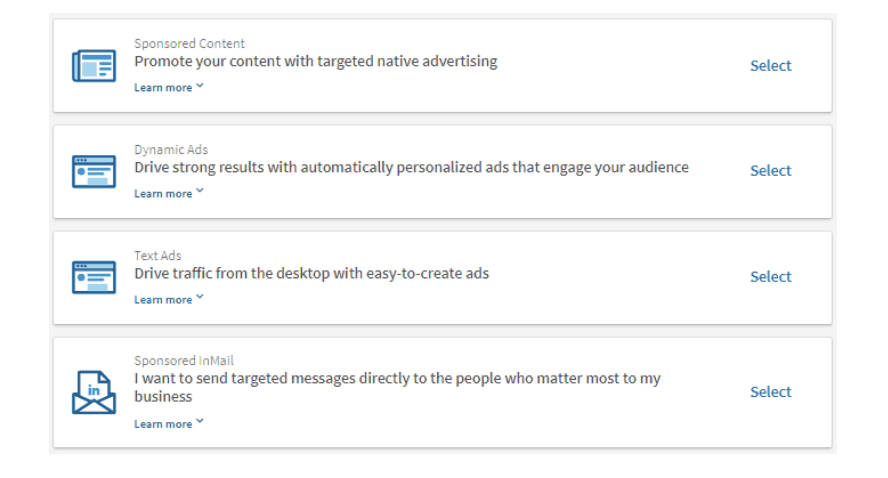Select the Sponsored Content ad type
888x478 pixels.
[771, 66]
